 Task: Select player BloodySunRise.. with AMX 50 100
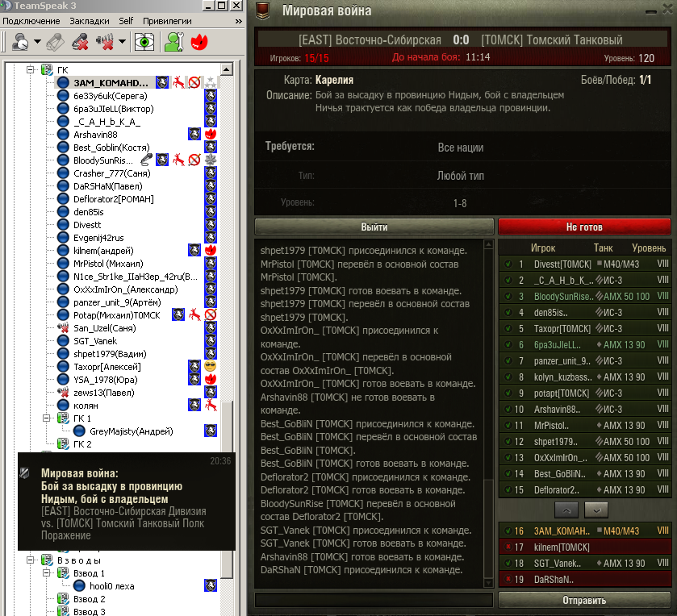pos(585,297)
